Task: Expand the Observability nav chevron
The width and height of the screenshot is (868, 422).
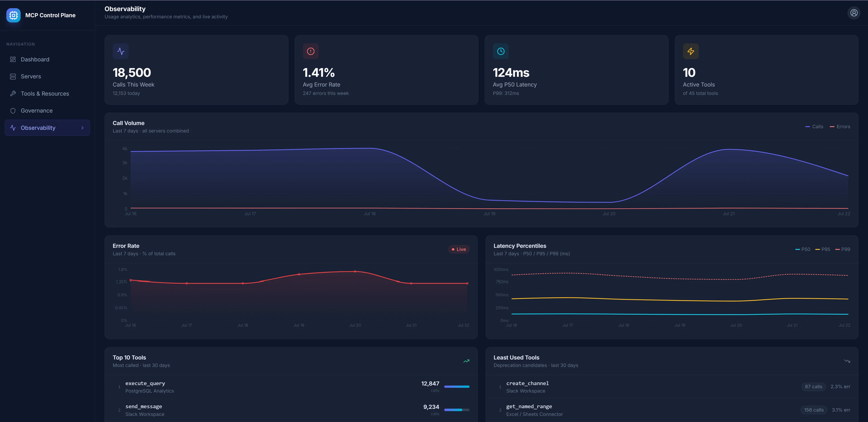Action: point(83,128)
